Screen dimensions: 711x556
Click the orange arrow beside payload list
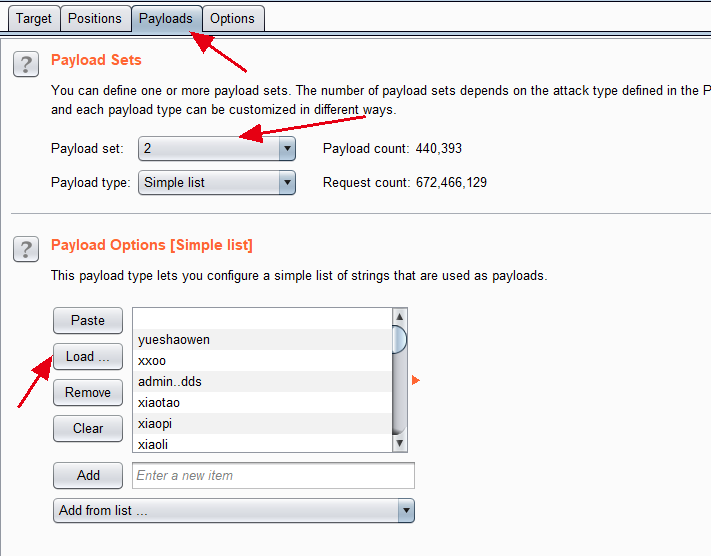pos(415,380)
